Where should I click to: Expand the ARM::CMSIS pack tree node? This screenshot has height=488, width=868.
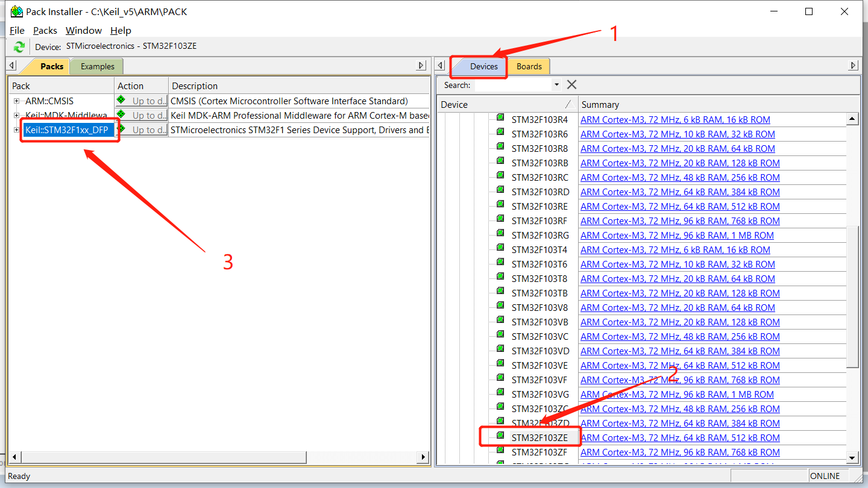(x=17, y=101)
